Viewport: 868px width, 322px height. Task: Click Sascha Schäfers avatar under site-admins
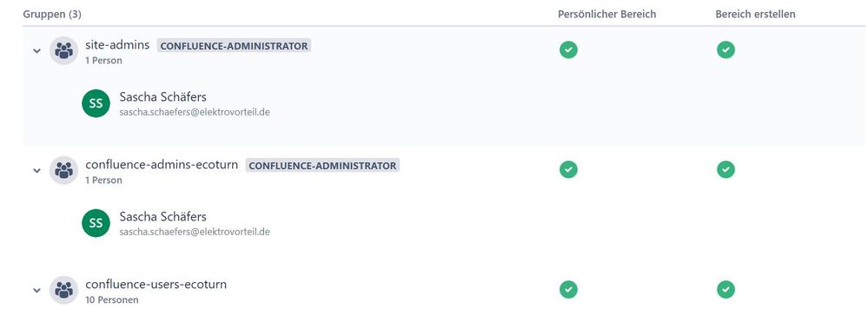click(96, 103)
